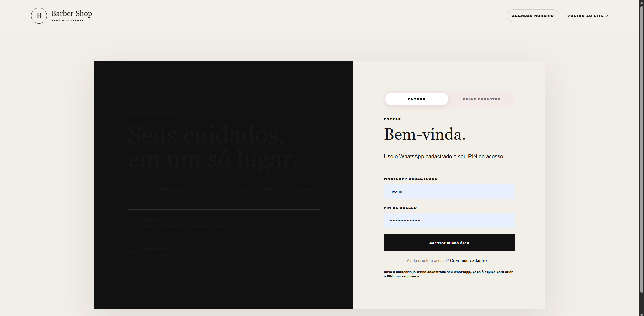Click the Agendar Horário button
The image size is (644, 316).
pos(533,16)
